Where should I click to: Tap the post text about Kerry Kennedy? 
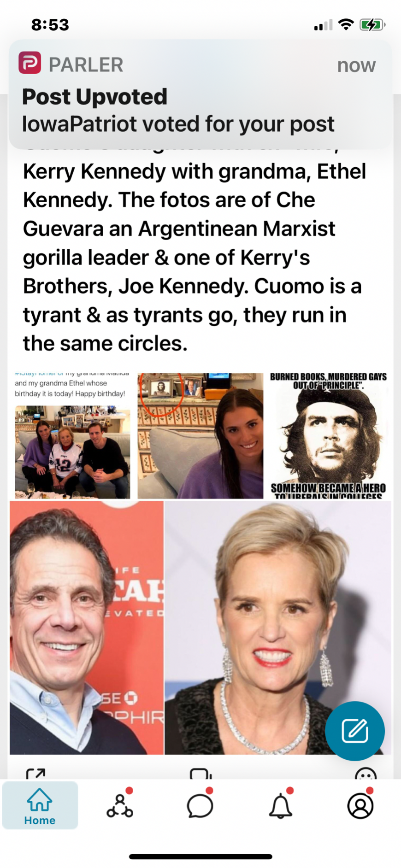pyautogui.click(x=194, y=257)
